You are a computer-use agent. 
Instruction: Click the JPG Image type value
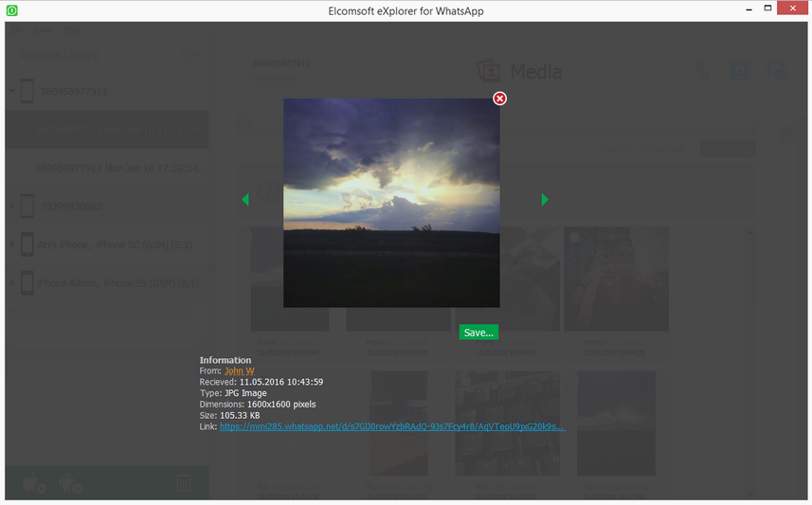tap(245, 393)
